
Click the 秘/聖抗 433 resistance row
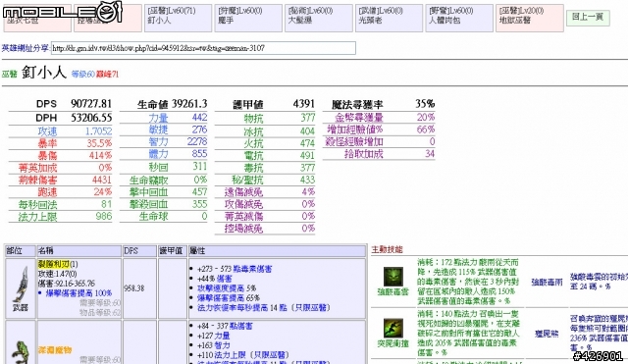click(x=265, y=180)
